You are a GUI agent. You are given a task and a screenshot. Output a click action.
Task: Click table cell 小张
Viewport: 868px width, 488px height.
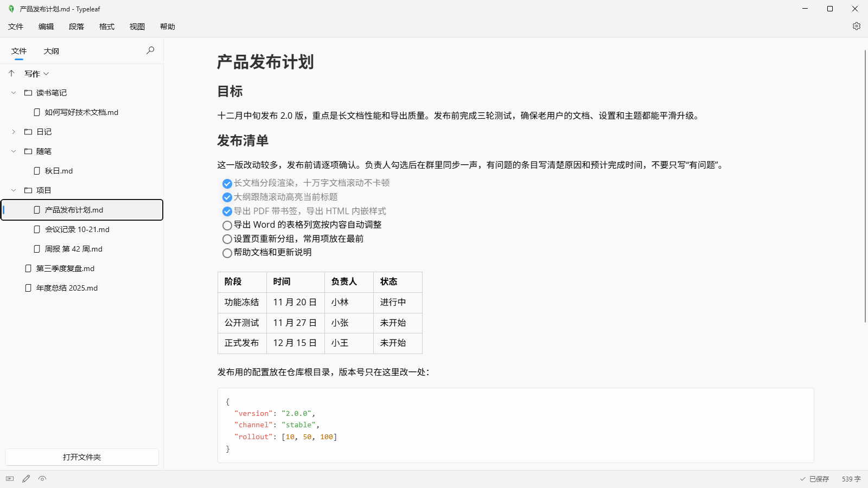[349, 323]
